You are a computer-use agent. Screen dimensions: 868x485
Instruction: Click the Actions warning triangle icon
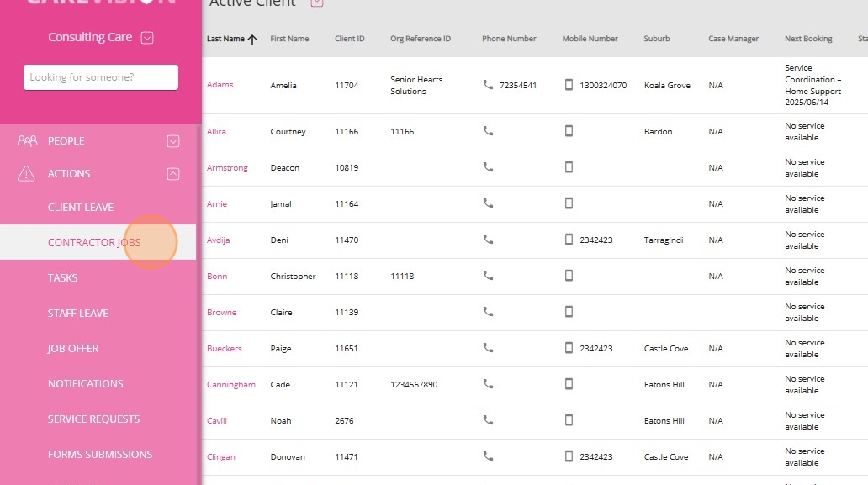tap(26, 174)
